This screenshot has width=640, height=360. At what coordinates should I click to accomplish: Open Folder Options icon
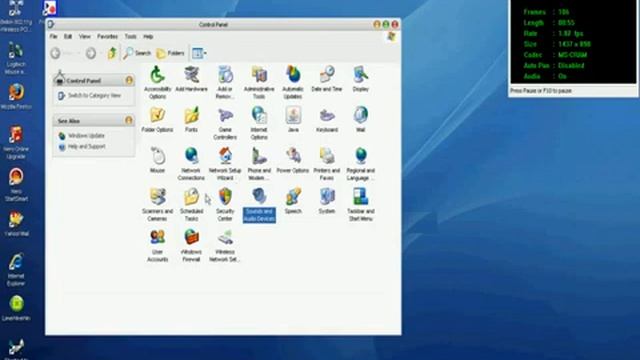point(157,120)
